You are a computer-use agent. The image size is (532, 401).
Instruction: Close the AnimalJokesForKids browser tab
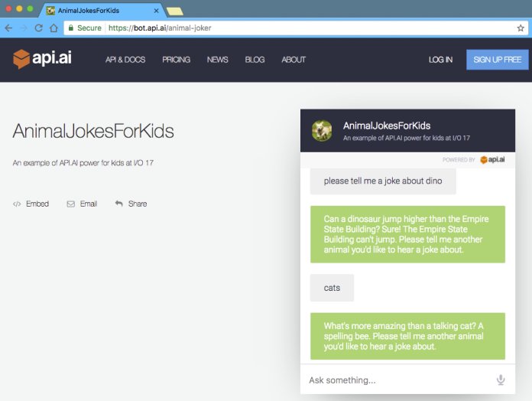[156, 11]
